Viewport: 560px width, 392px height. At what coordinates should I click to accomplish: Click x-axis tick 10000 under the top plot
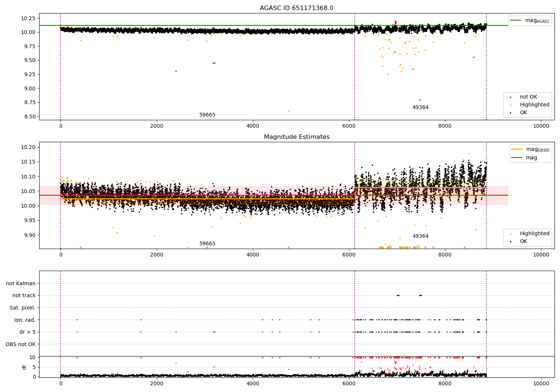coord(541,126)
